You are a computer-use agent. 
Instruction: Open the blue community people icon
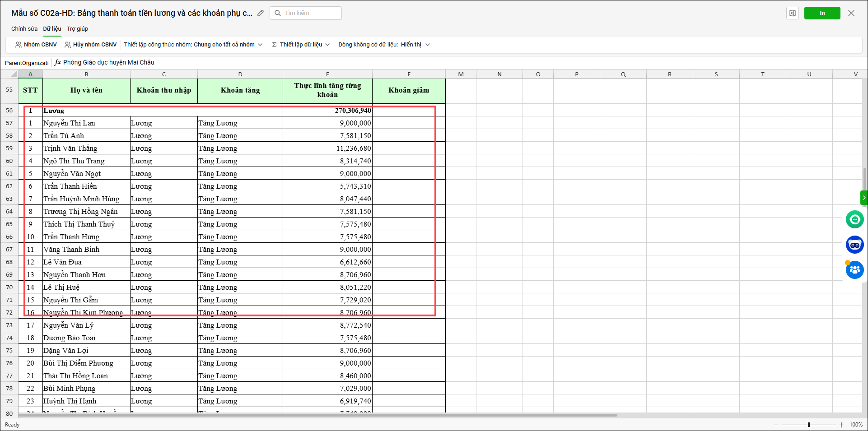[854, 270]
